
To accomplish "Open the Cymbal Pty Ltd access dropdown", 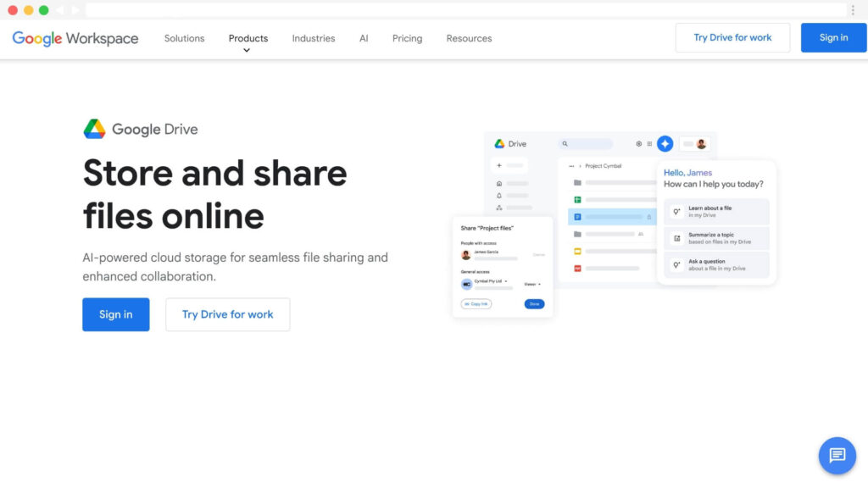I will click(490, 281).
